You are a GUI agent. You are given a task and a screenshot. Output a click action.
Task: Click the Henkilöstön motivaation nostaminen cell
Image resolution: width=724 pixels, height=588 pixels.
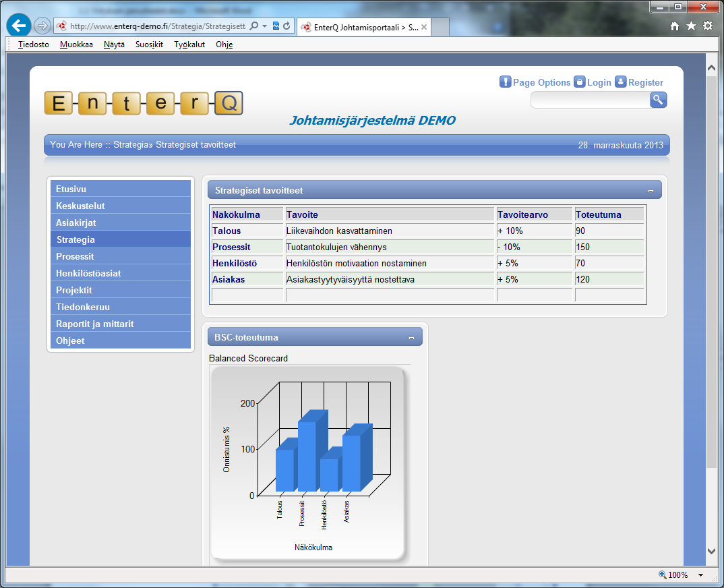coord(390,263)
